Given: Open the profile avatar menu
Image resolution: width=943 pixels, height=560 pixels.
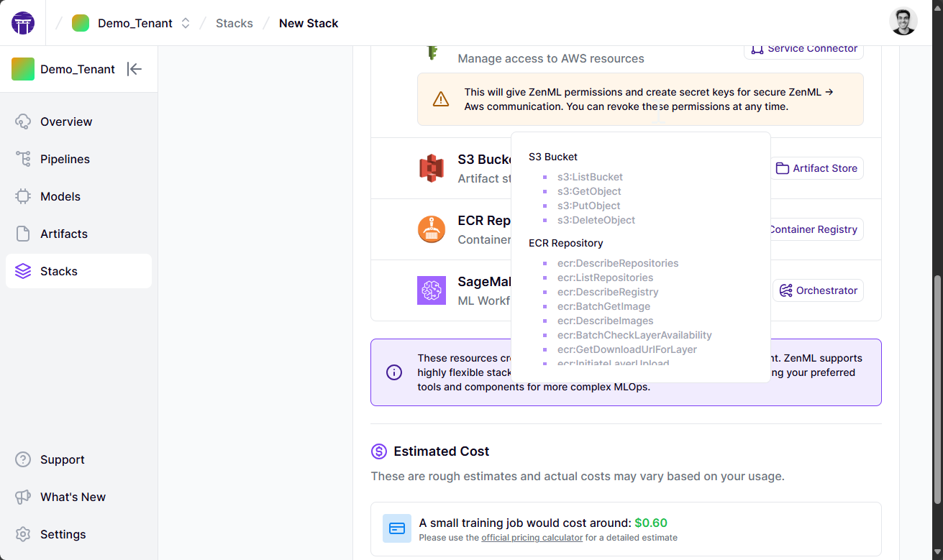Looking at the screenshot, I should tap(903, 21).
